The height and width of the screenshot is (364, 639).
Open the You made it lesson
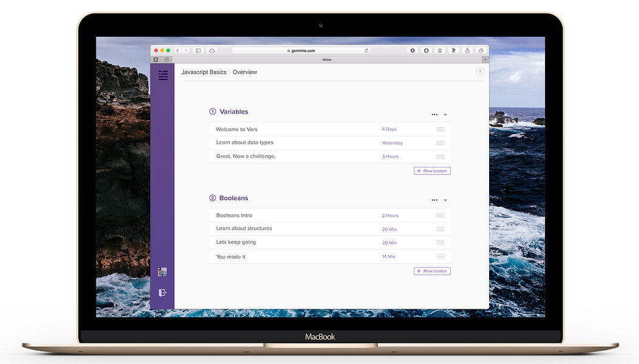pos(330,257)
